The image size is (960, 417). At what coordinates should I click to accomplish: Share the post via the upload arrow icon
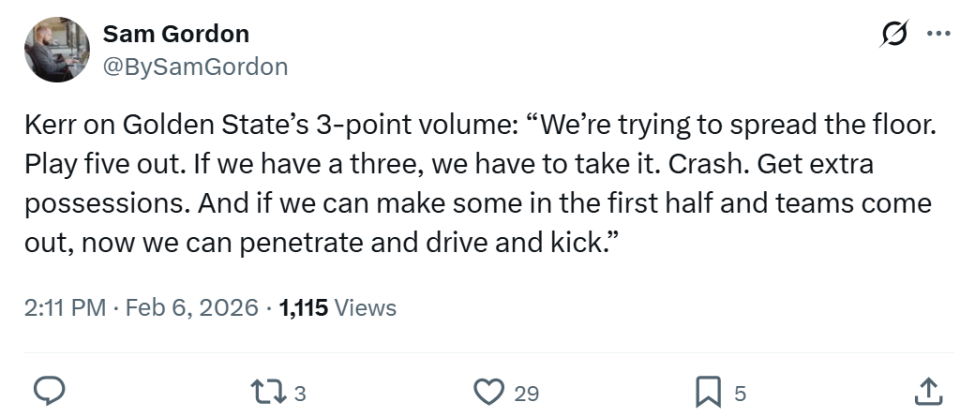click(x=927, y=391)
